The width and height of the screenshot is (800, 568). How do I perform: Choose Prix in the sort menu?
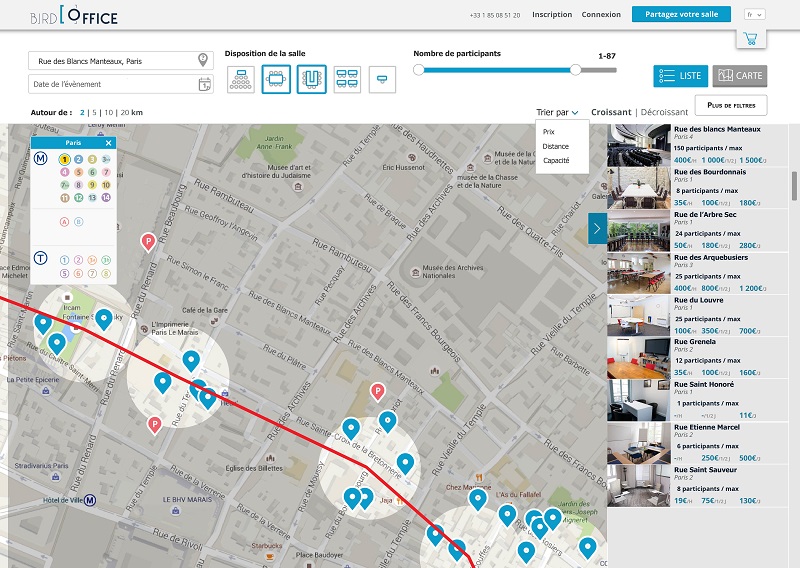pyautogui.click(x=549, y=131)
